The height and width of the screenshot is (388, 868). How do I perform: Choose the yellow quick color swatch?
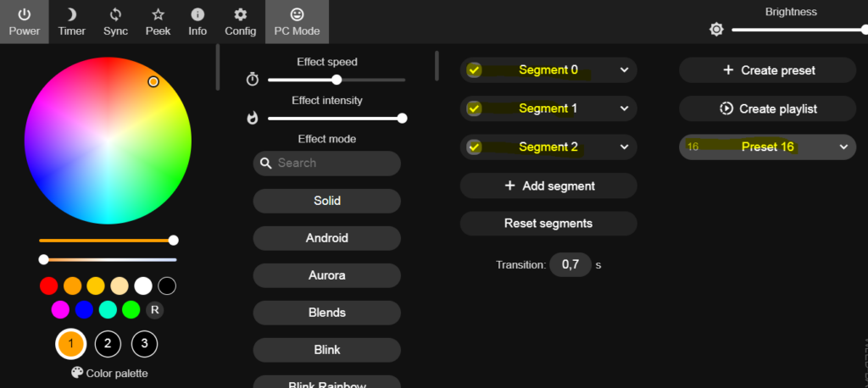point(96,286)
